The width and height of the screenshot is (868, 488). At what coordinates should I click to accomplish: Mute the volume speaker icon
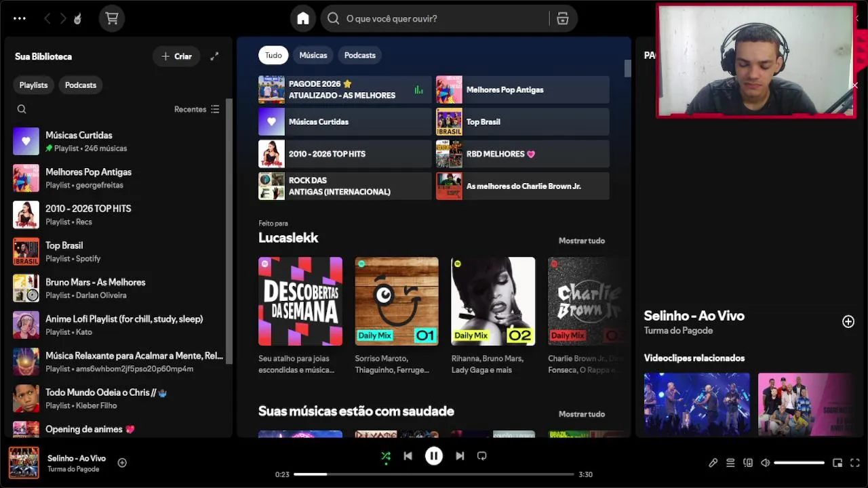[766, 463]
